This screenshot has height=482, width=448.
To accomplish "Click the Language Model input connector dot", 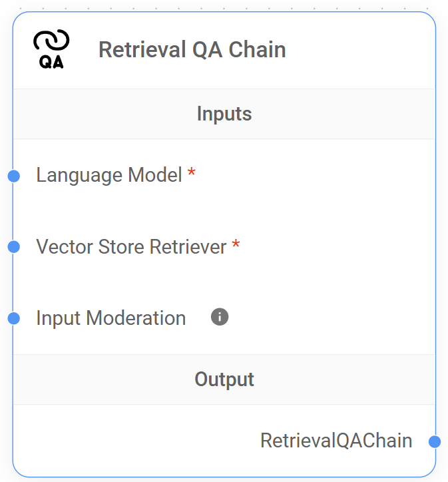I will click(x=13, y=176).
